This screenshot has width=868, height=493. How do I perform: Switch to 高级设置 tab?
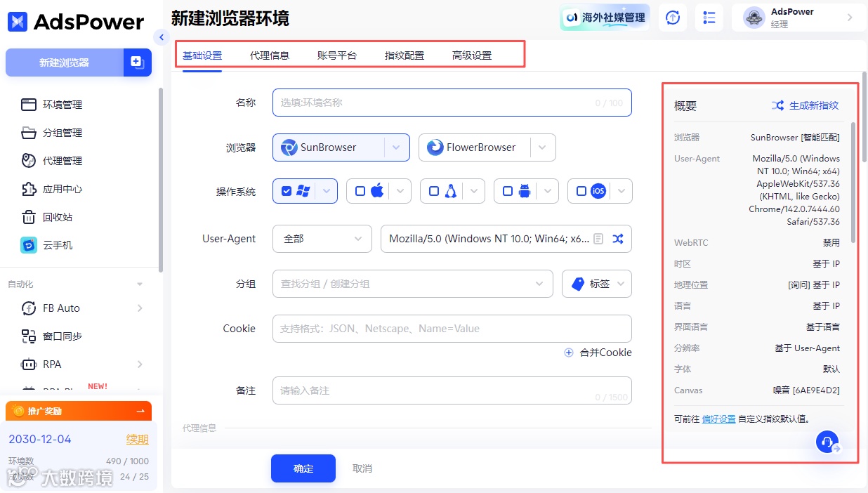tap(472, 55)
